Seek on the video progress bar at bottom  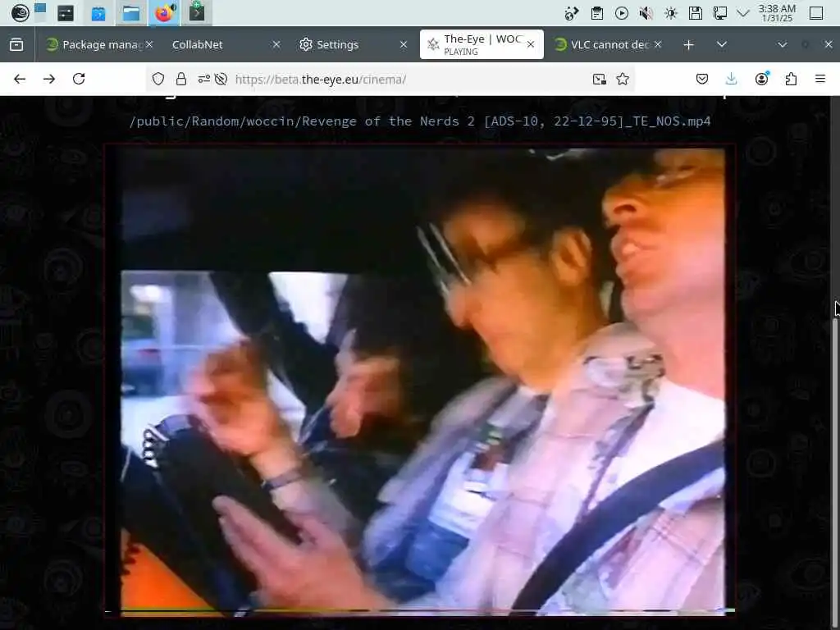tap(419, 610)
